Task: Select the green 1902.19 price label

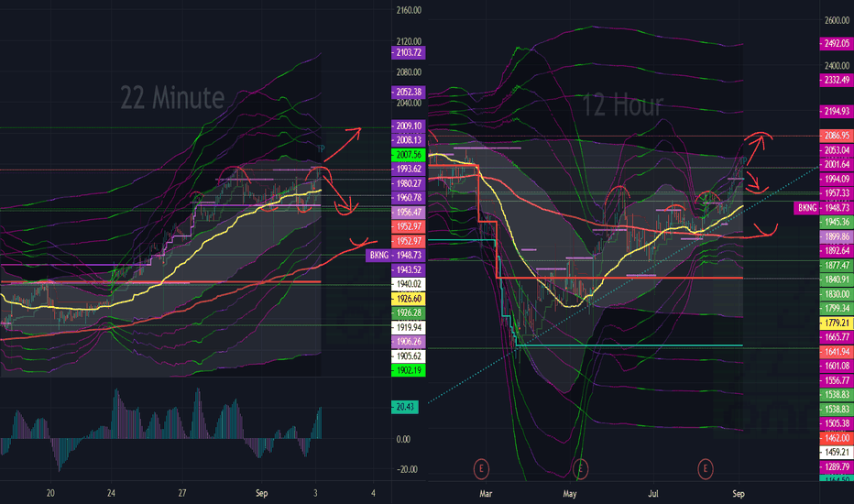Action: tap(408, 370)
